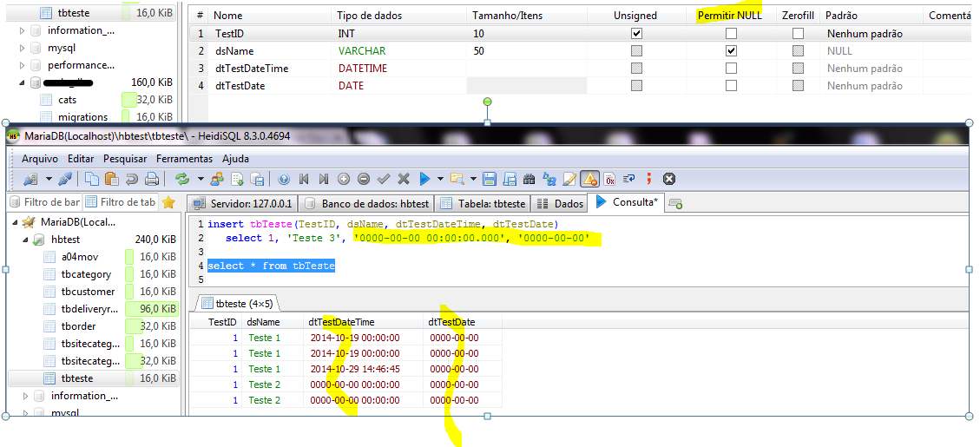Run the query with the execute SQL button

(x=424, y=179)
